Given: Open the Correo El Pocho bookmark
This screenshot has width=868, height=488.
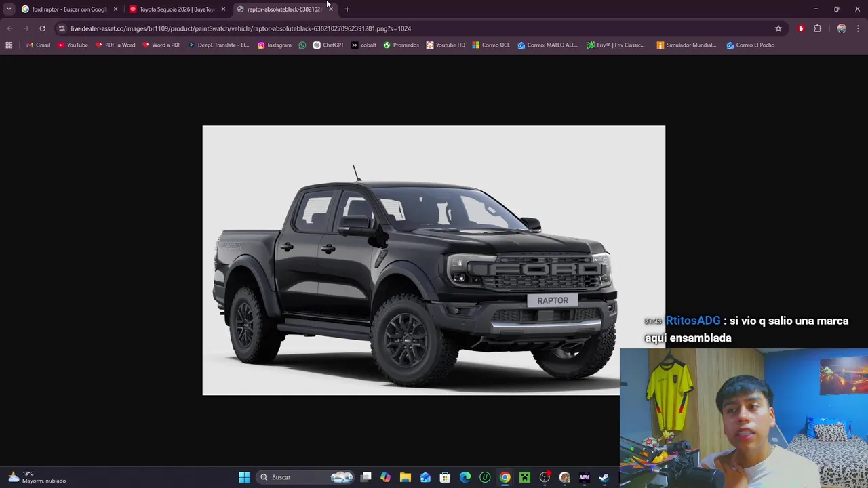Looking at the screenshot, I should pos(750,45).
